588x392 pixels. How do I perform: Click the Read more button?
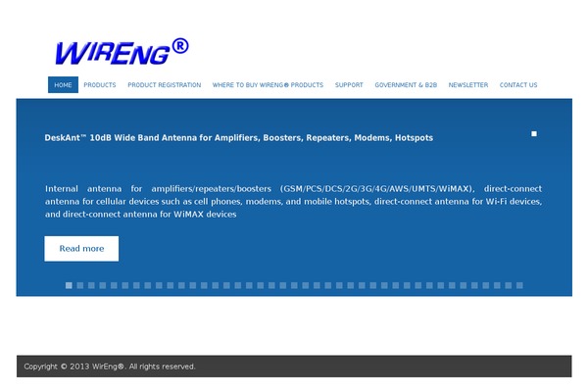click(81, 248)
